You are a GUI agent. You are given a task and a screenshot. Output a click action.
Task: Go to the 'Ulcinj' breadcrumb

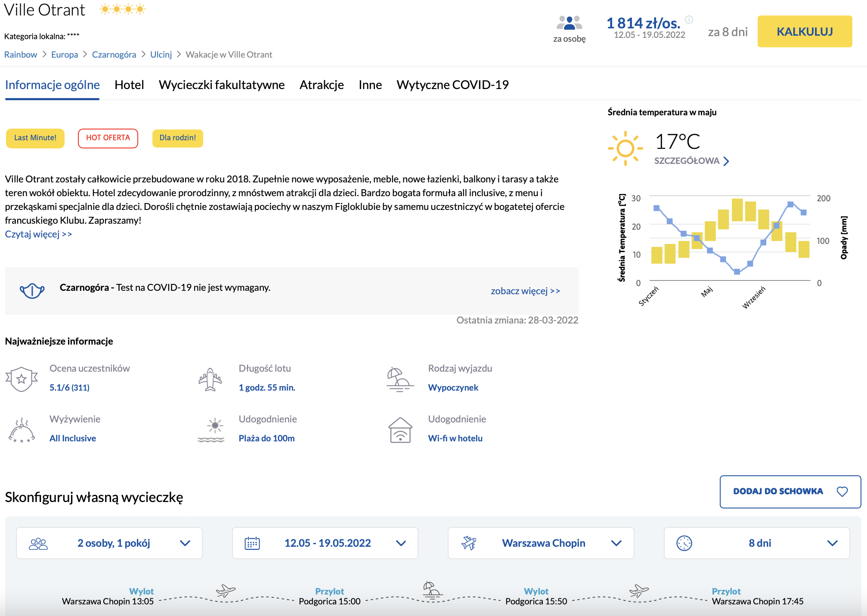click(161, 55)
